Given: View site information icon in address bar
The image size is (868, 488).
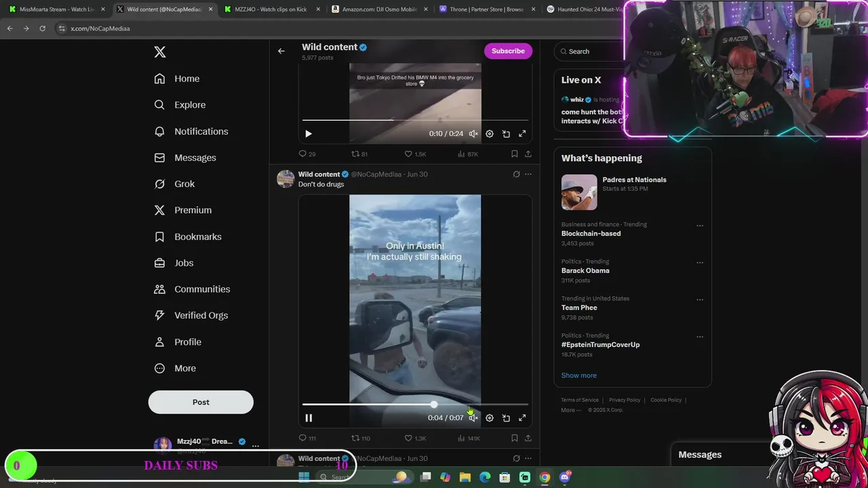Looking at the screenshot, I should (62, 28).
